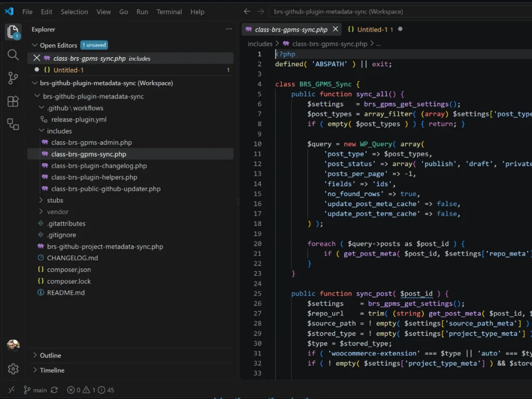The height and width of the screenshot is (399, 532).
Task: Click the VS Code logo icon
Action: pyautogui.click(x=9, y=11)
